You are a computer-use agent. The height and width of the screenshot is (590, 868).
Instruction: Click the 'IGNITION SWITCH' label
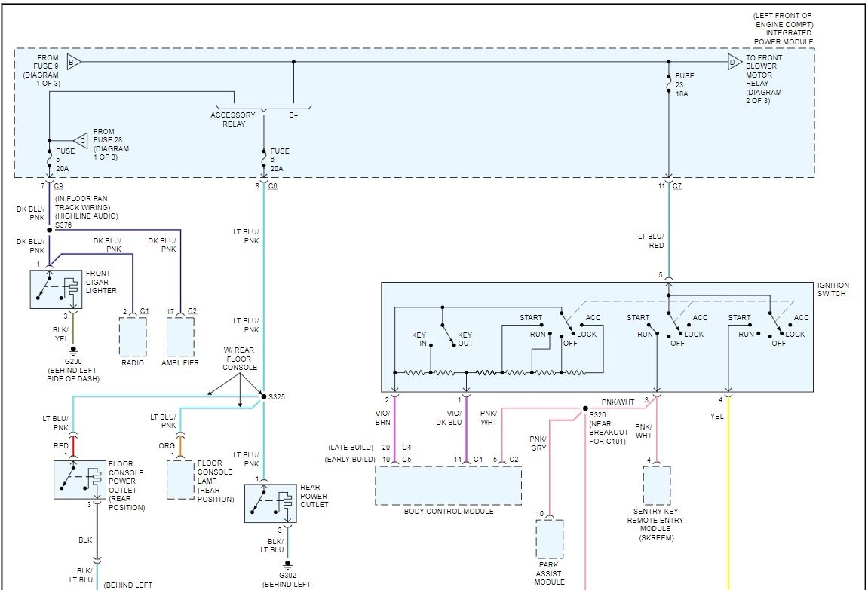coord(833,289)
